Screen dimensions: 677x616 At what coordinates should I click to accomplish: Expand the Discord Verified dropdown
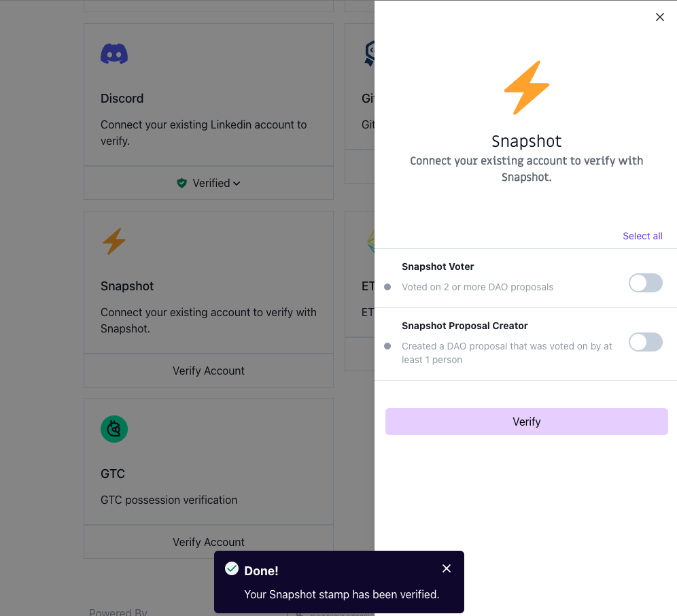[237, 184]
